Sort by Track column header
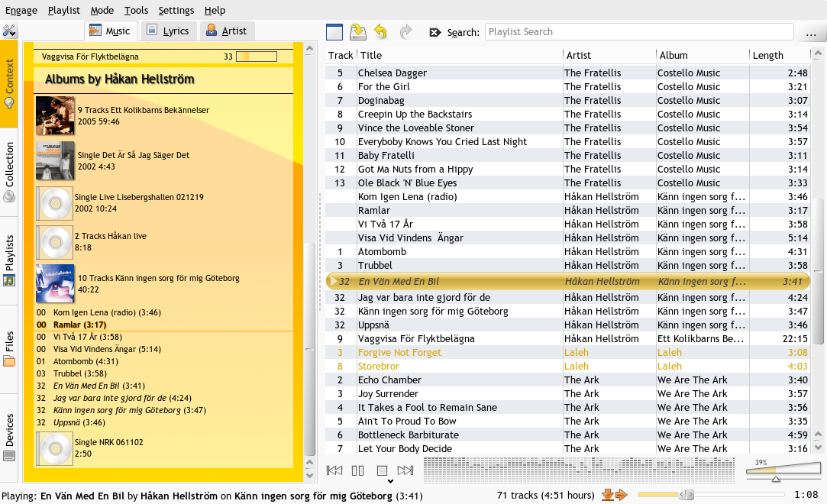 (x=340, y=55)
